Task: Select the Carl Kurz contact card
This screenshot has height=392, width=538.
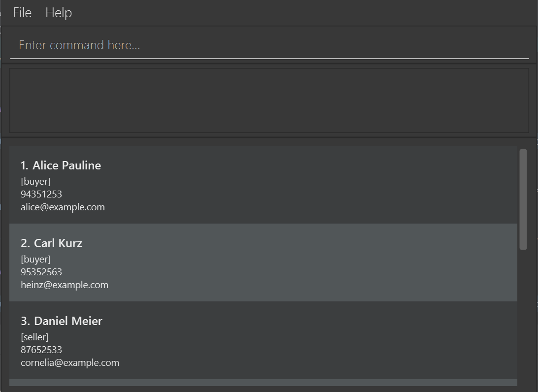Action: 263,262
